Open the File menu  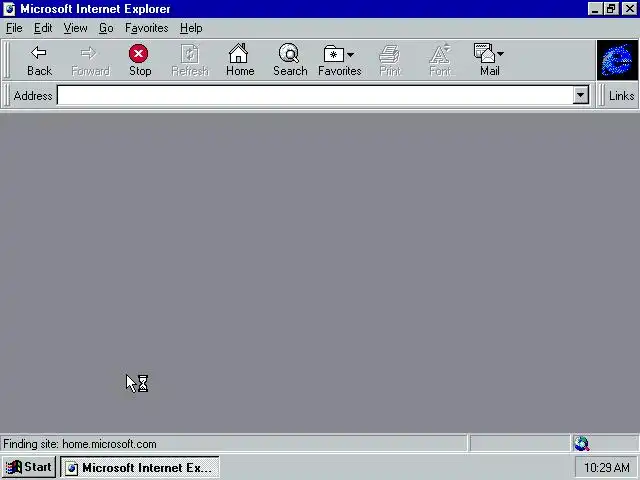14,28
